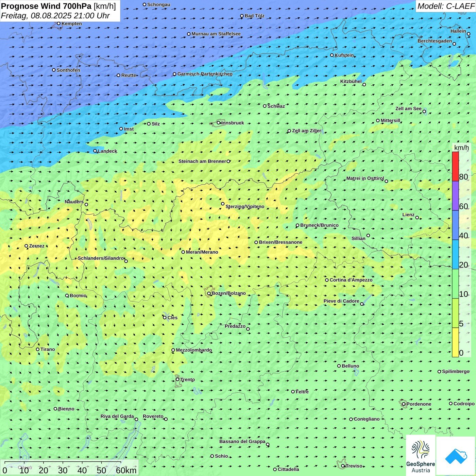Screen dimensions: 476x476
Task: Select the Kempten location marker
Action: 59,23
